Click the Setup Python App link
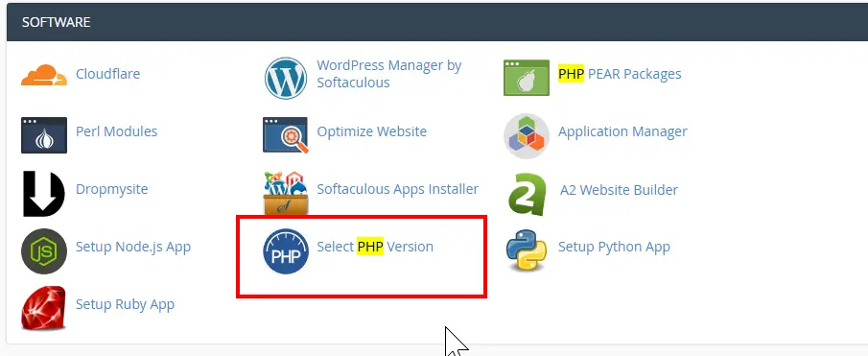The height and width of the screenshot is (356, 868). (x=614, y=247)
